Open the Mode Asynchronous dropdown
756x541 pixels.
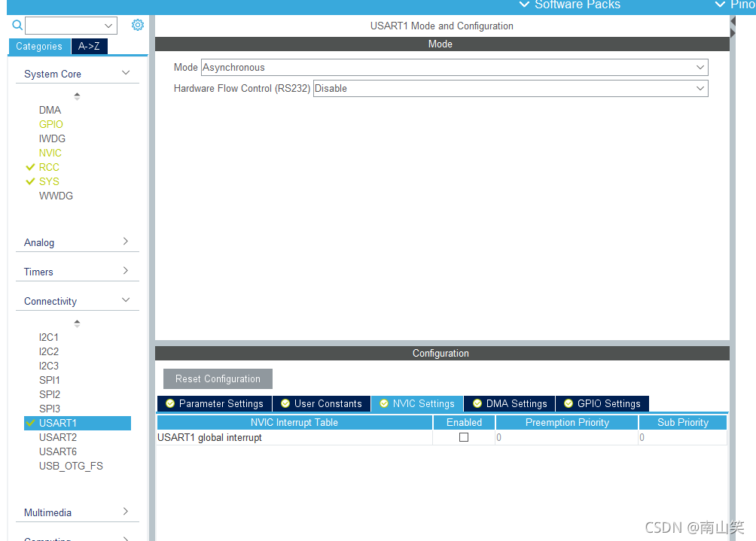click(454, 68)
